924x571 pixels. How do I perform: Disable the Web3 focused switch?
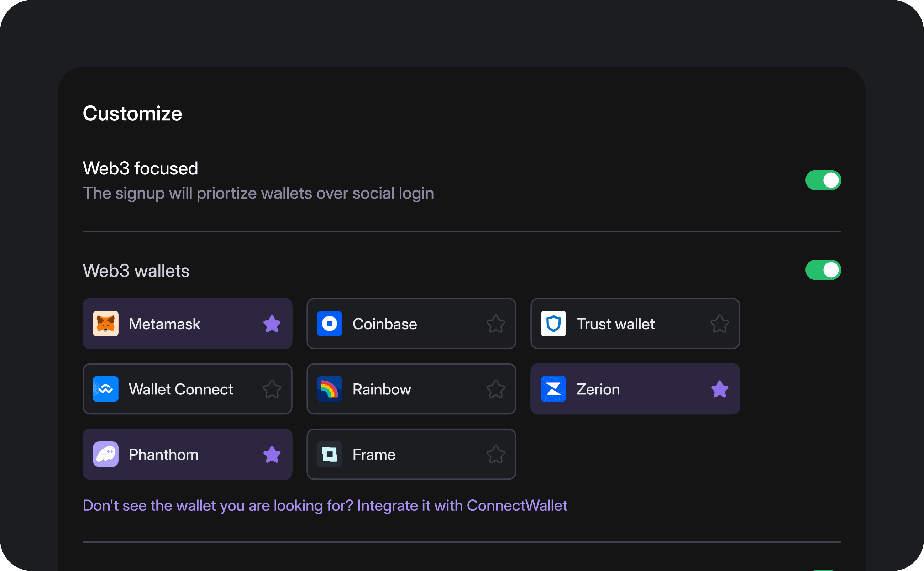[823, 180]
